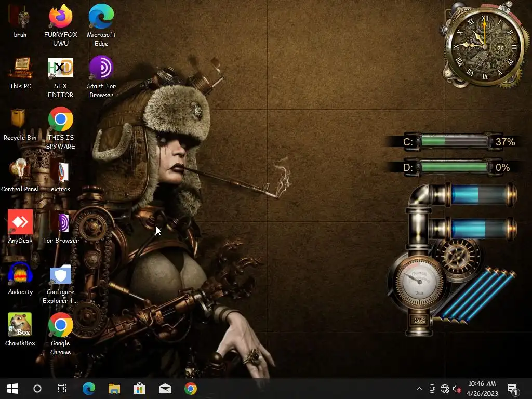Open Microsoft Store from the taskbar
Image resolution: width=532 pixels, height=399 pixels.
click(139, 389)
